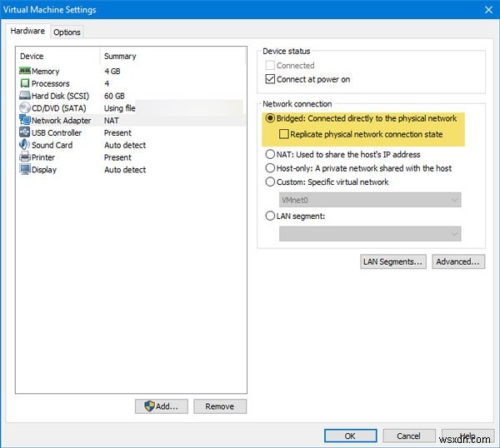Screen dimensions: 500x448
Task: Click the Using file summary text
Action: (119, 108)
